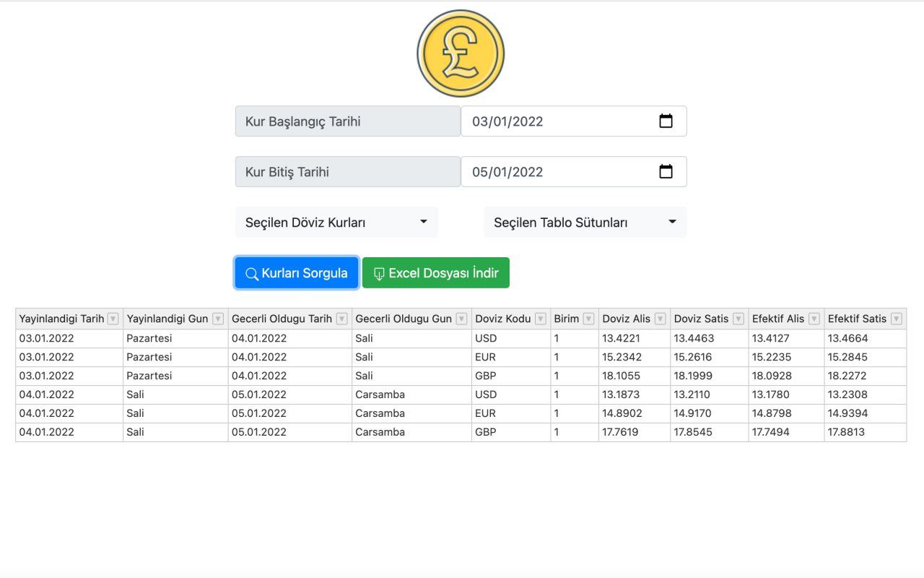Select the GBP row dated 04.01.2022
924x578 pixels.
pyautogui.click(x=289, y=431)
